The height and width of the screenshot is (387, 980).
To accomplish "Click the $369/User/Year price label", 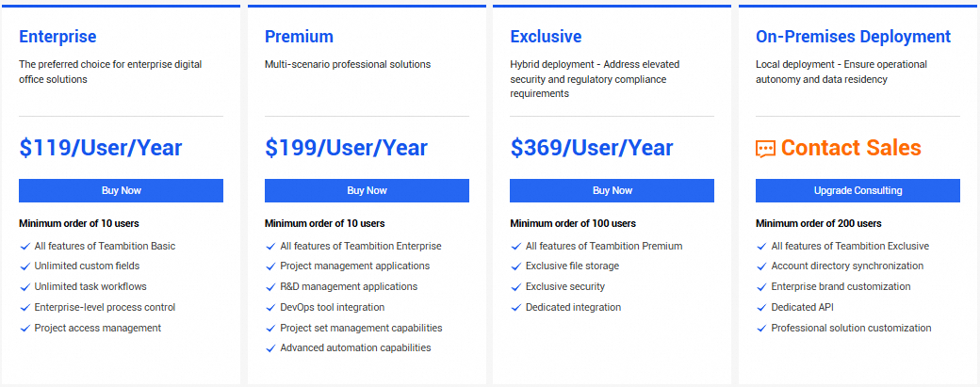I will [592, 148].
